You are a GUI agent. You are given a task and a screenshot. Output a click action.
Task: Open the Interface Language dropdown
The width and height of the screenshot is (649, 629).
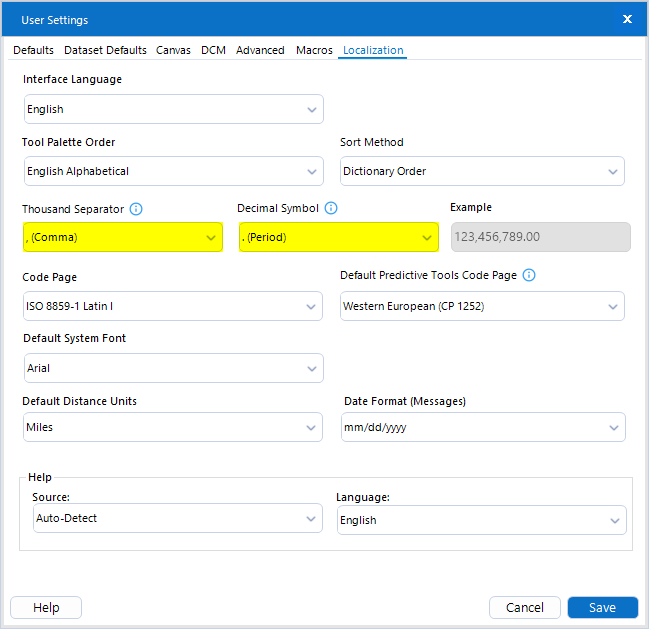click(x=174, y=109)
